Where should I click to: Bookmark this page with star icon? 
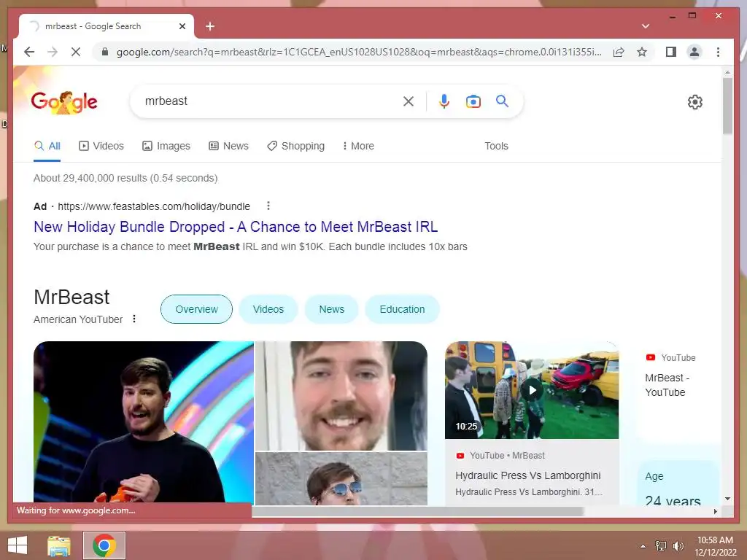coord(642,52)
